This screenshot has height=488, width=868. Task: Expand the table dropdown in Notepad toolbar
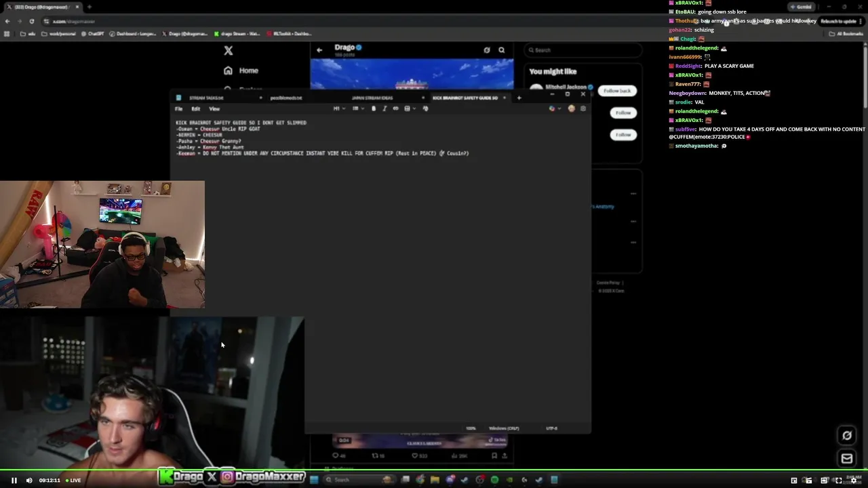(x=409, y=108)
